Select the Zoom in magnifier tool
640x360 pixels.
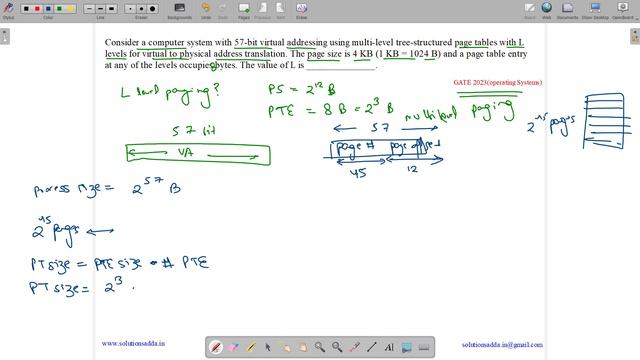[320, 347]
